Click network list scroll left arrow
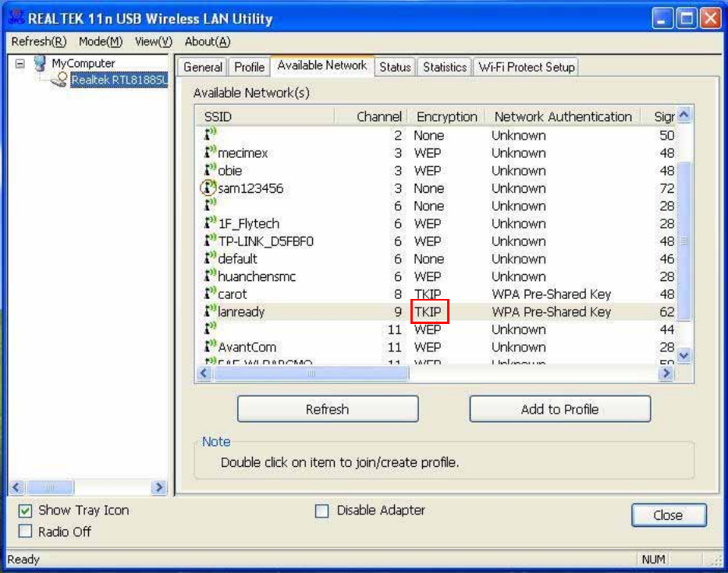Screen dimensions: 728x573 [204, 373]
